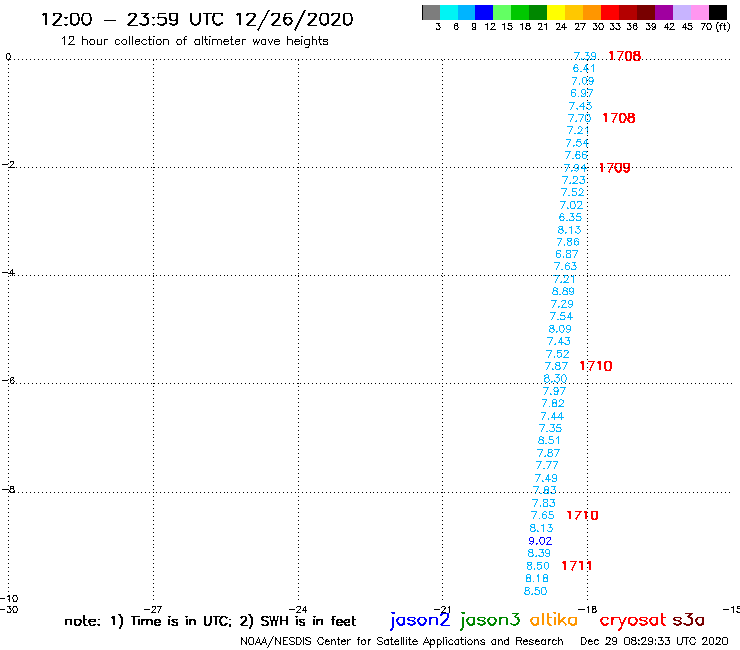Click the 8.39 wave height value
The image size is (740, 650).
coord(539,553)
